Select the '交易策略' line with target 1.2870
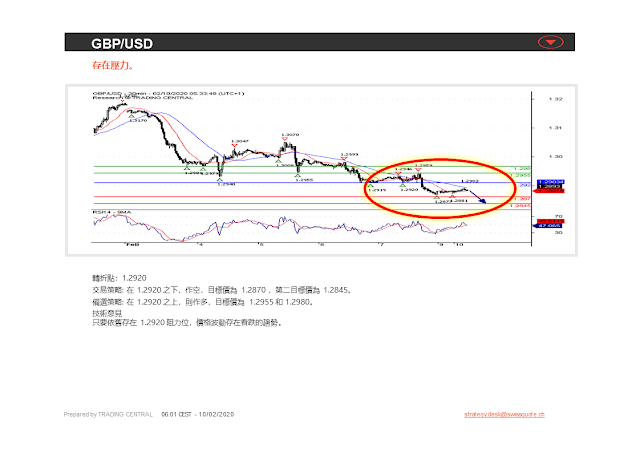 pos(222,290)
